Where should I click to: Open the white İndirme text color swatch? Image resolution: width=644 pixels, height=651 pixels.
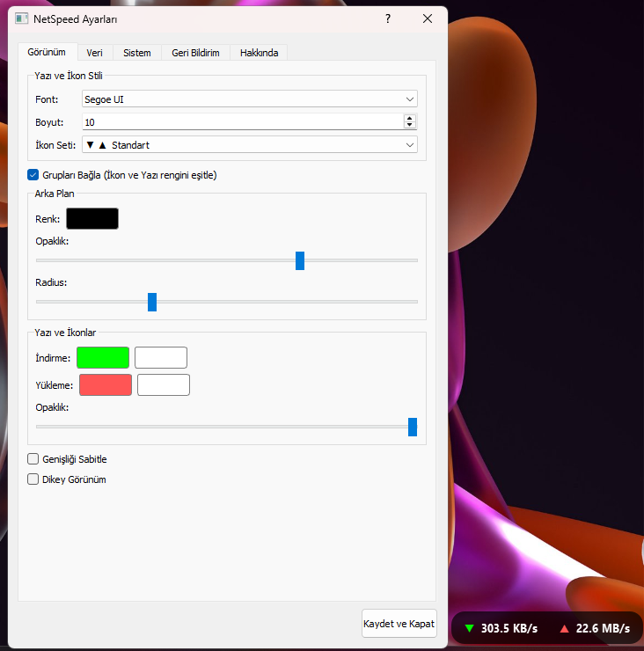(x=161, y=357)
